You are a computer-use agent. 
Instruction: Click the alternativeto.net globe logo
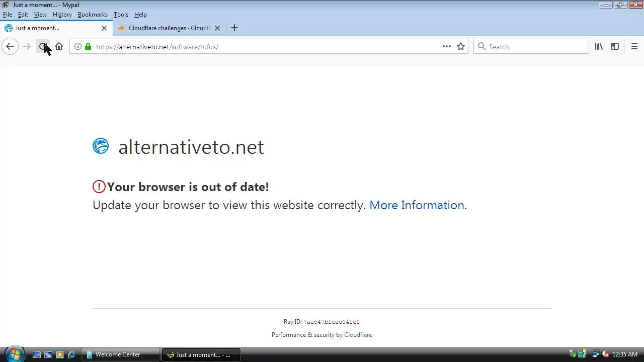(101, 146)
